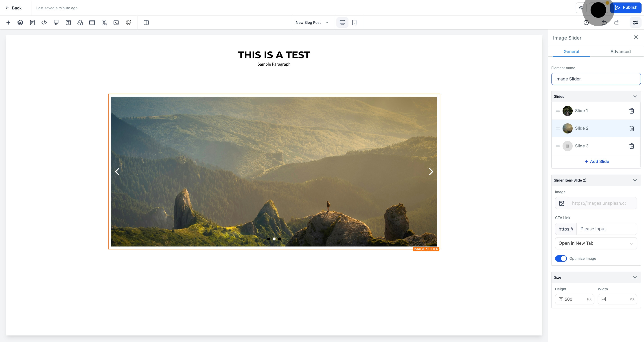Screen dimensions: 644x342
Task: Open the image picker icon
Action: point(562,203)
